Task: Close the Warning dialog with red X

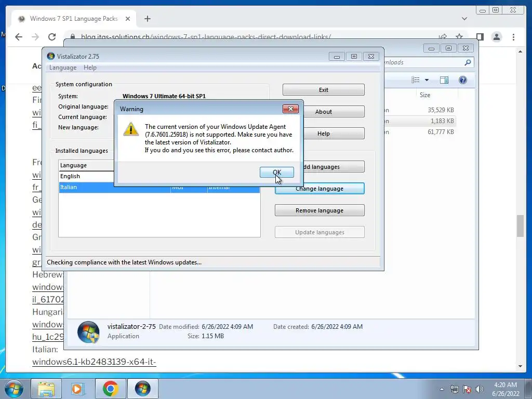Action: (290, 109)
